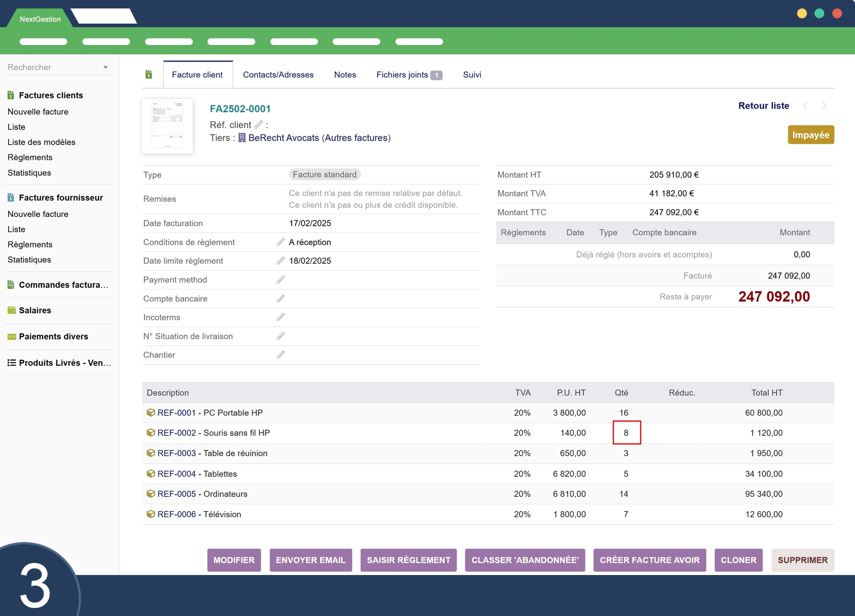Edit Incoterms with pencil icon

click(281, 317)
